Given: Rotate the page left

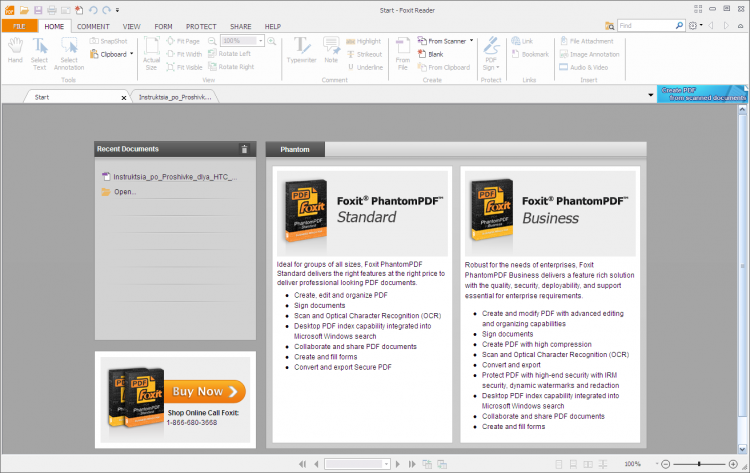Looking at the screenshot, I should (230, 54).
